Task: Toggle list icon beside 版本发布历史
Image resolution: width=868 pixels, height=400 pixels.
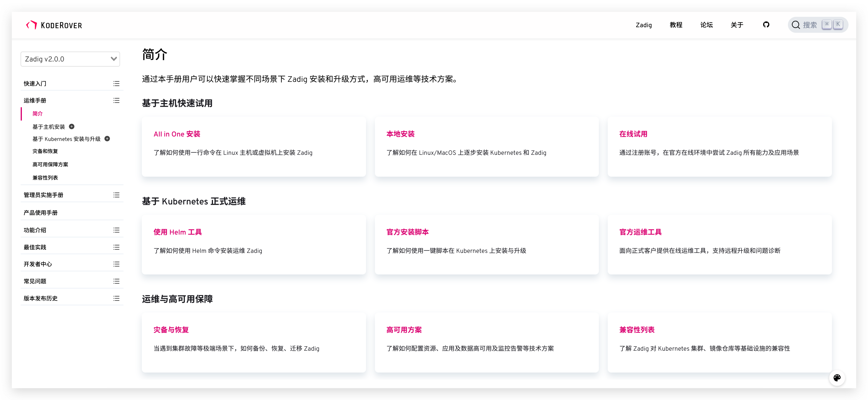Action: pyautogui.click(x=116, y=298)
